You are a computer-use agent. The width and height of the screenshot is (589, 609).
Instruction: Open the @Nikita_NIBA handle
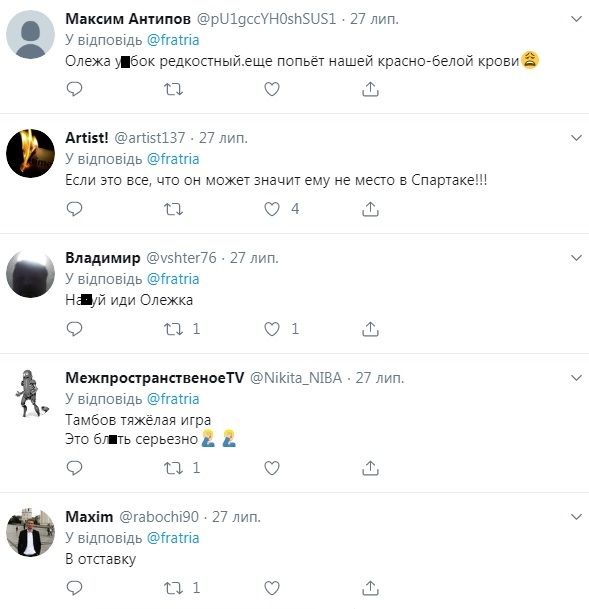296,378
